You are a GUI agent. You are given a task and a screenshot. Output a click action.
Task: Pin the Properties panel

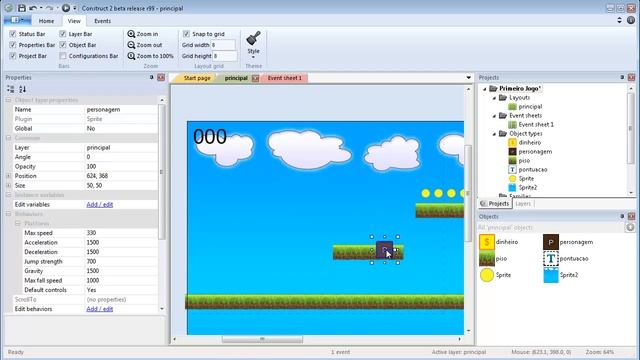[x=151, y=77]
